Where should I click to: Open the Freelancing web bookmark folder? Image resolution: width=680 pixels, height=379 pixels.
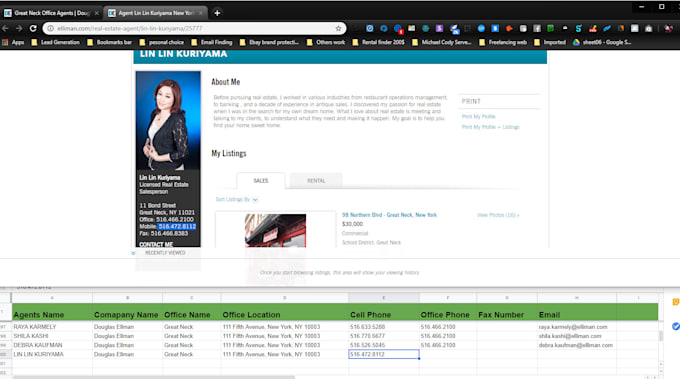click(503, 42)
